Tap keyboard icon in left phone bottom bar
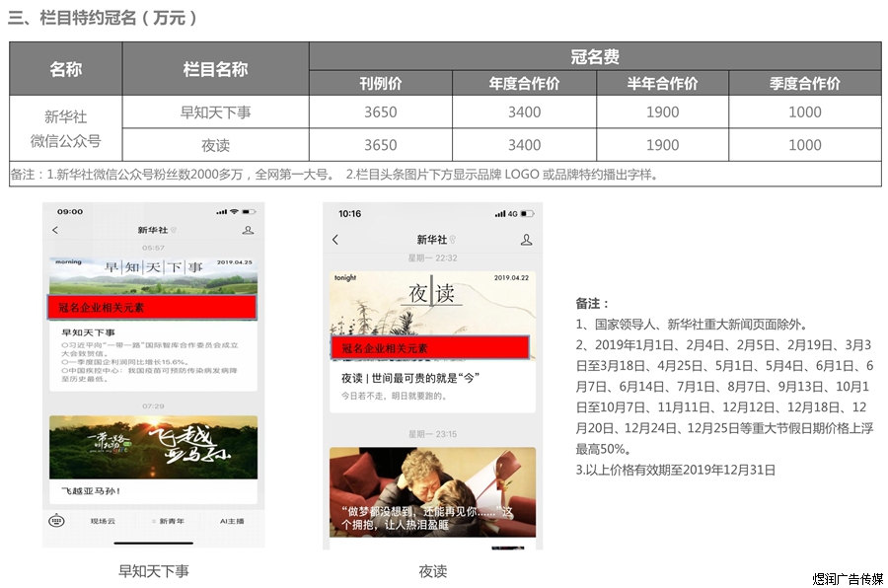888x588 pixels. [x=56, y=521]
